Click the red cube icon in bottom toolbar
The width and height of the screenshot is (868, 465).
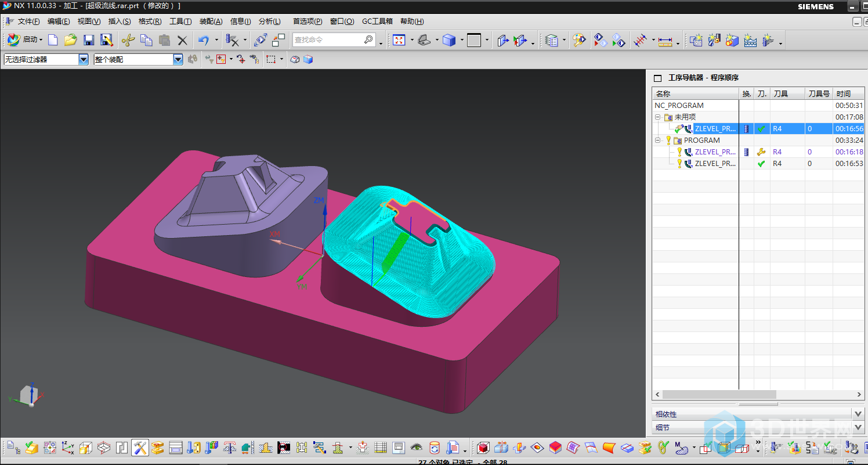[483, 447]
